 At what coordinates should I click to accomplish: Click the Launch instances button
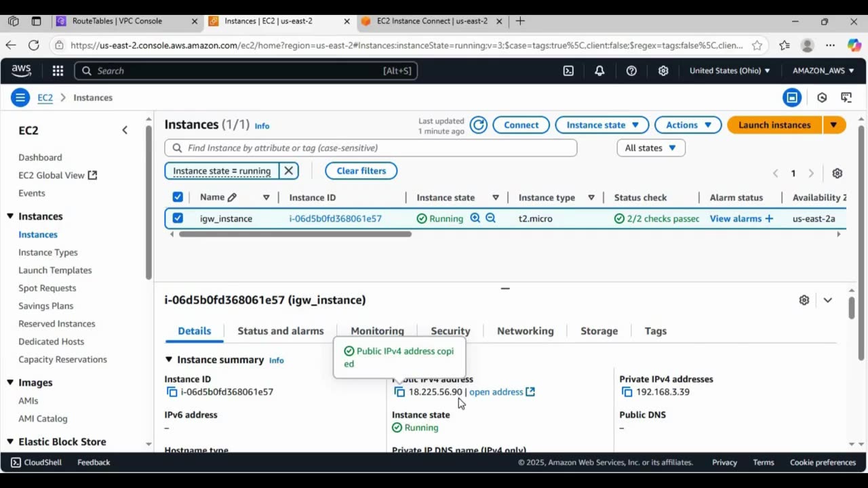(x=774, y=125)
